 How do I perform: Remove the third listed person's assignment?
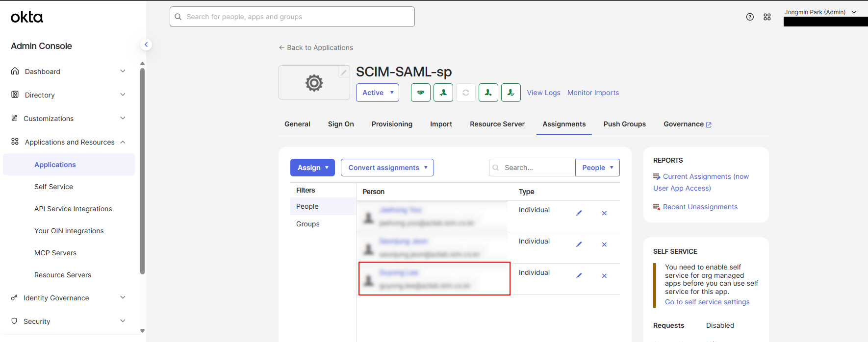[604, 276]
